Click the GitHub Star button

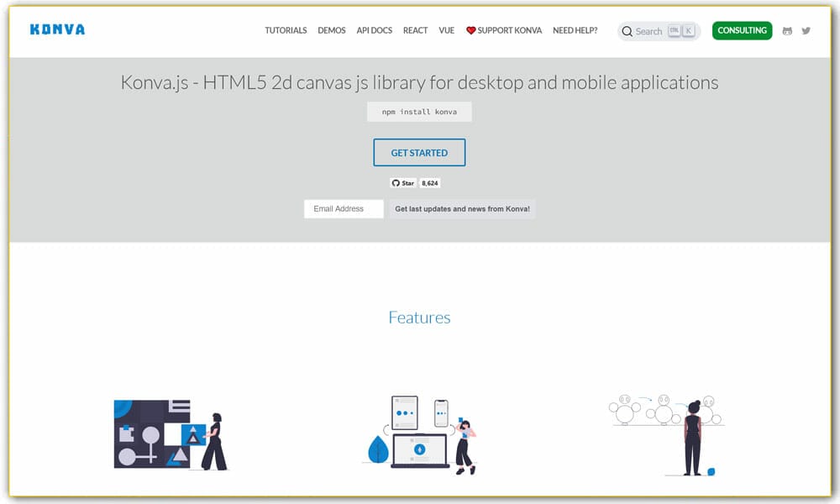[x=403, y=183]
